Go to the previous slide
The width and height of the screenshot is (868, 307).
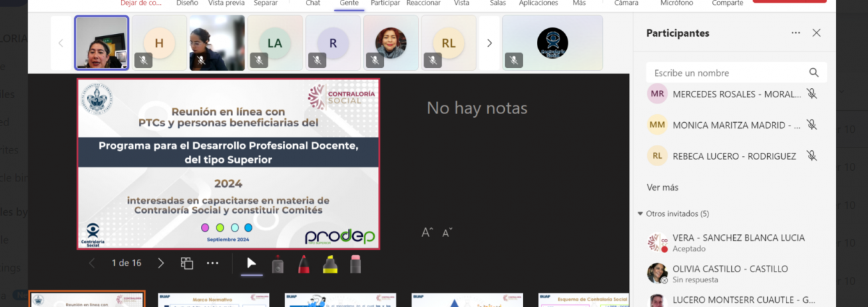tap(92, 263)
